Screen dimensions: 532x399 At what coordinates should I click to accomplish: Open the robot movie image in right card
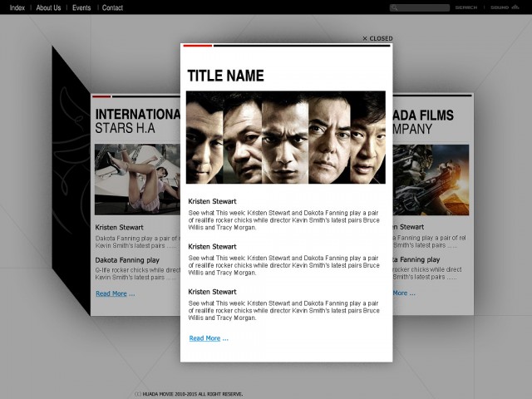[431, 180]
